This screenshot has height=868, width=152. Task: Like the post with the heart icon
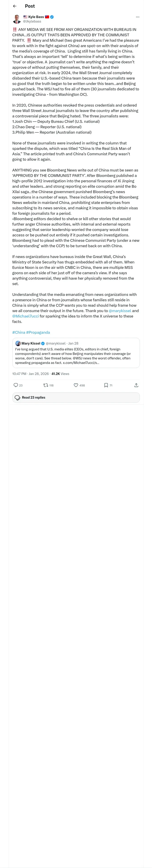point(76,385)
